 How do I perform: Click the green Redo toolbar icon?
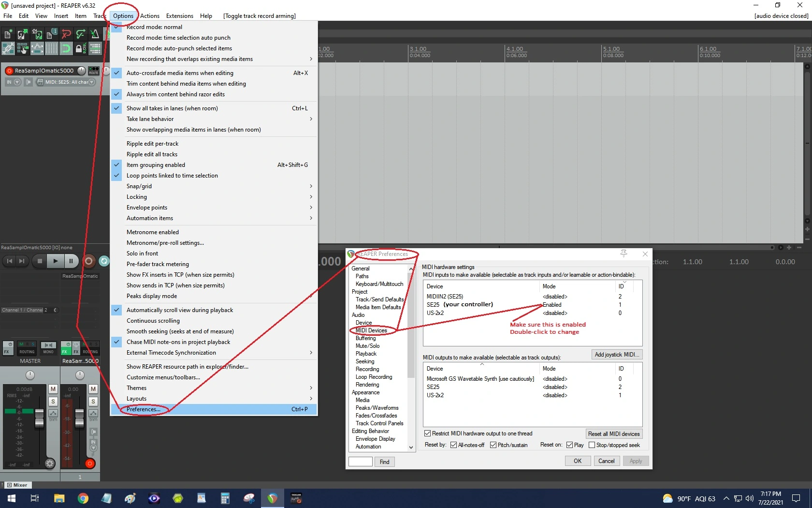81,34
